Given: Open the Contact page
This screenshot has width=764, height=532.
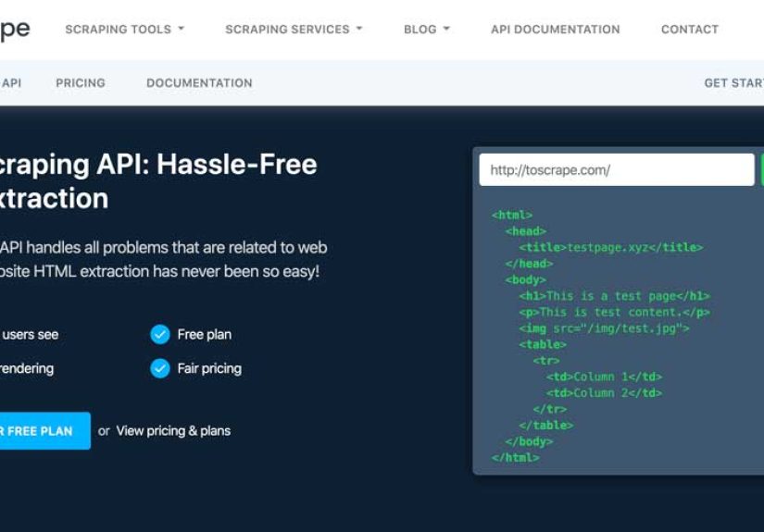Looking at the screenshot, I should (x=689, y=30).
